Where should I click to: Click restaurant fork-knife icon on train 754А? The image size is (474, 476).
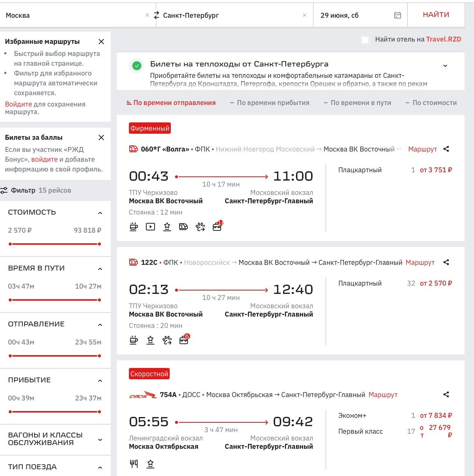[x=134, y=464]
